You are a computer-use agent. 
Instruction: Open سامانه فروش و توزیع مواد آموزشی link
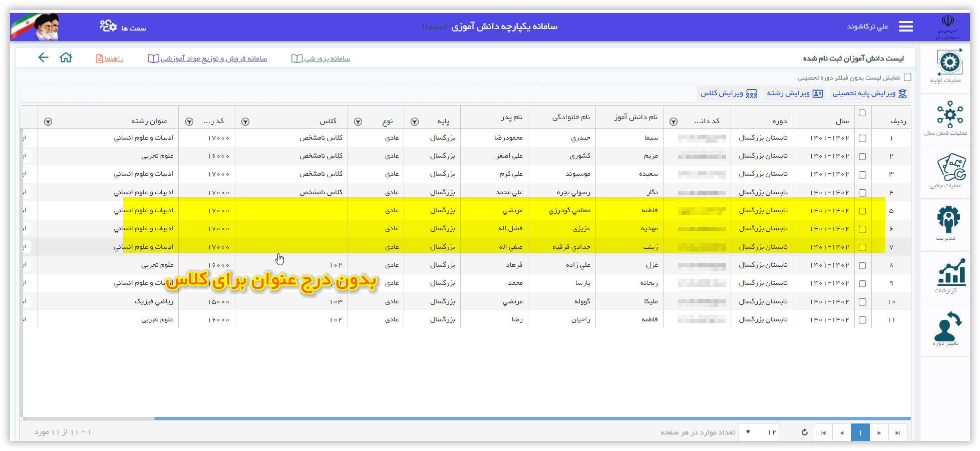click(208, 59)
